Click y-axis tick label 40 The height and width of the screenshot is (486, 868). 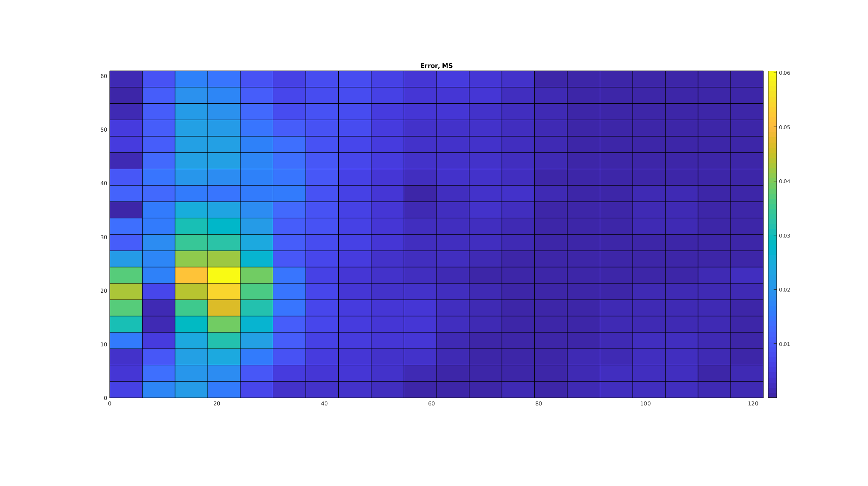pos(104,184)
